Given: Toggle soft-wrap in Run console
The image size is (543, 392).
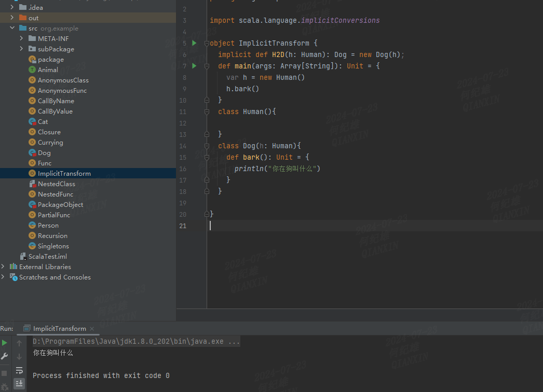Looking at the screenshot, I should (19, 371).
